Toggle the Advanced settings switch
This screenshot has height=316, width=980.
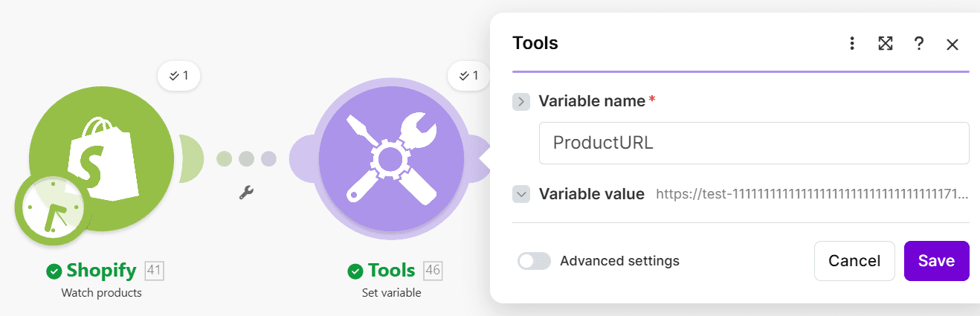(535, 261)
